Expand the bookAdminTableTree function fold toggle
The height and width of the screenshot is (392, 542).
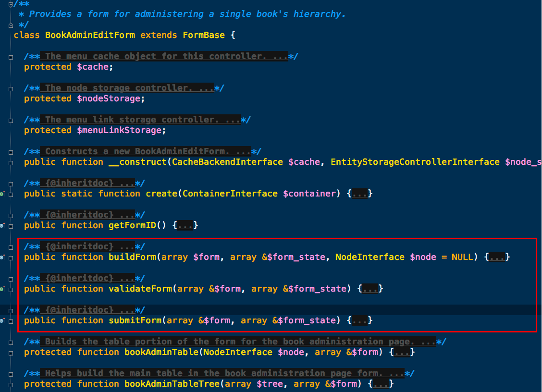11,384
